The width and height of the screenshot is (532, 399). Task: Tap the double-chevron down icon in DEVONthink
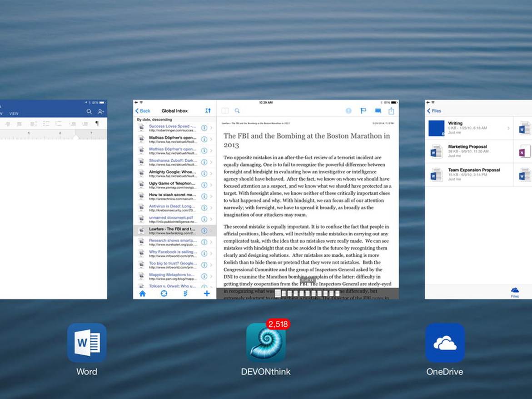[185, 294]
